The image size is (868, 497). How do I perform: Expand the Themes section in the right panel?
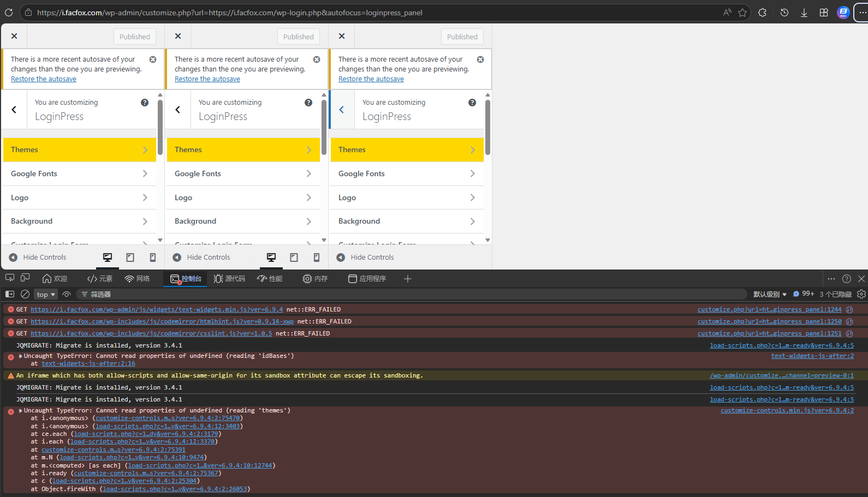tap(407, 150)
